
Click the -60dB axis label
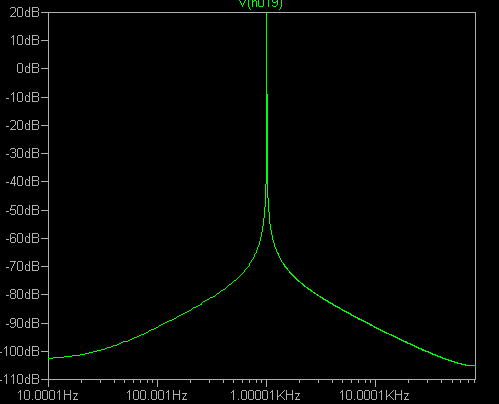23,238
